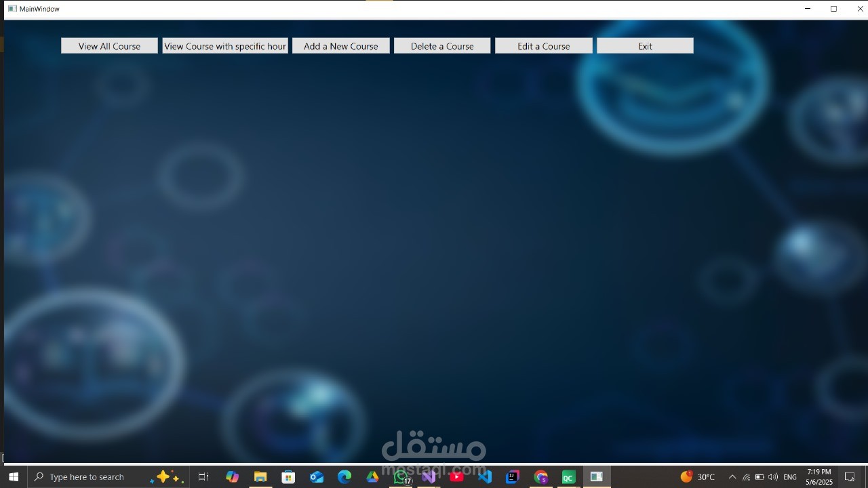The width and height of the screenshot is (868, 488).
Task: Open Visual Studio Code from the taskbar
Action: (x=484, y=477)
